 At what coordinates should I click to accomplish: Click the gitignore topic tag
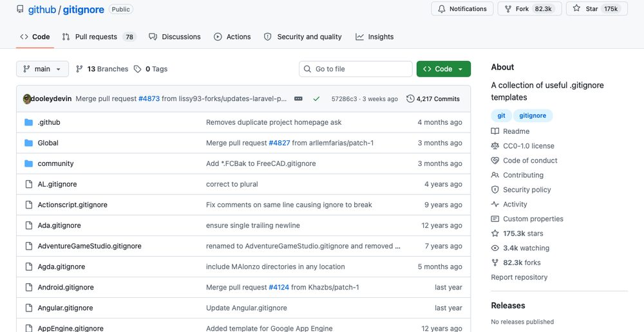tap(533, 116)
